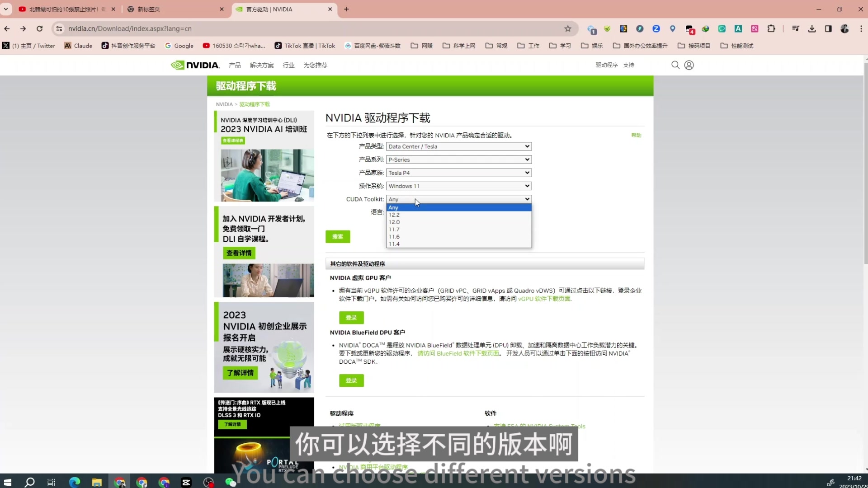This screenshot has height=488, width=868.
Task: Reload the page with refresh icon
Action: tap(40, 28)
